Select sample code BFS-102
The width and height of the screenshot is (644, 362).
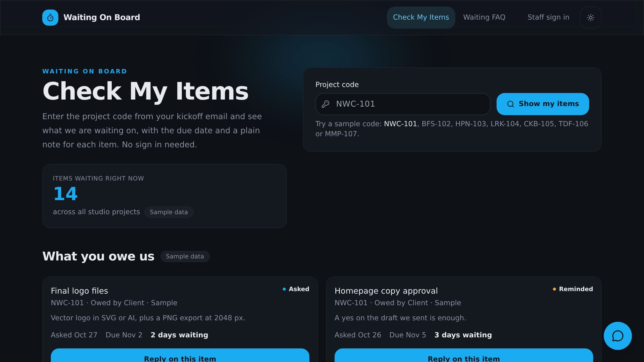pyautogui.click(x=436, y=124)
